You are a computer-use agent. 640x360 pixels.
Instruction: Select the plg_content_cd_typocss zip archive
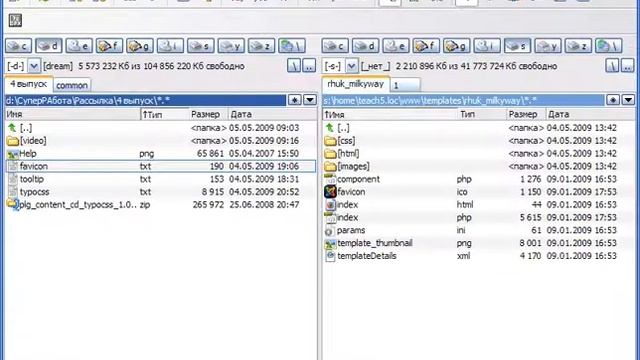point(160,204)
